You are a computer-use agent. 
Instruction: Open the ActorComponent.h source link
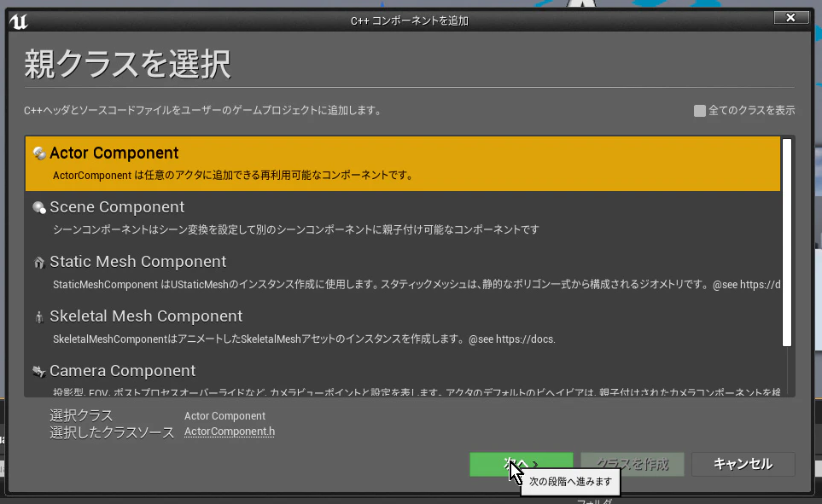point(229,432)
